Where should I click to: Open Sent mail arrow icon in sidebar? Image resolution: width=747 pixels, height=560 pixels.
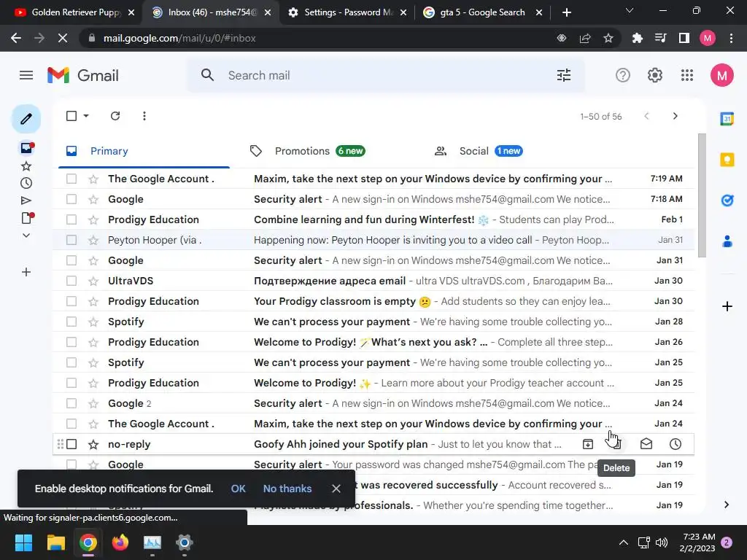(x=26, y=201)
